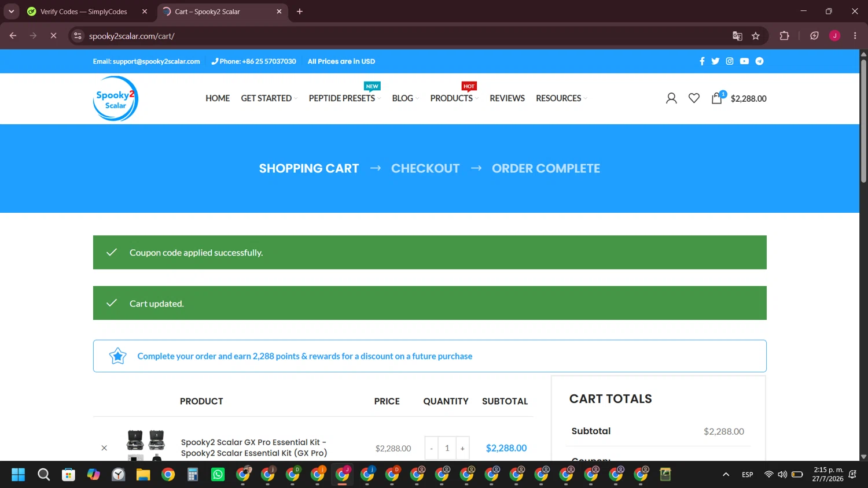Open the Essential Kit product name link
Viewport: 868px width, 488px height.
254,448
